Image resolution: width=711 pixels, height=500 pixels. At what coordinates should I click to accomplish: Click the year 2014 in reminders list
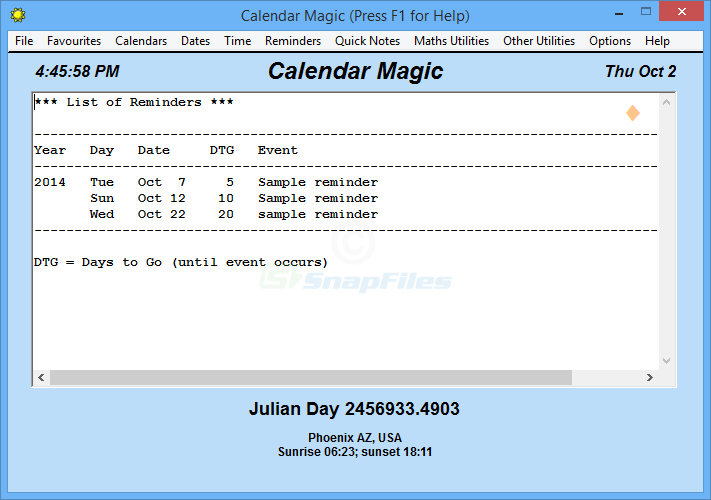pos(50,182)
